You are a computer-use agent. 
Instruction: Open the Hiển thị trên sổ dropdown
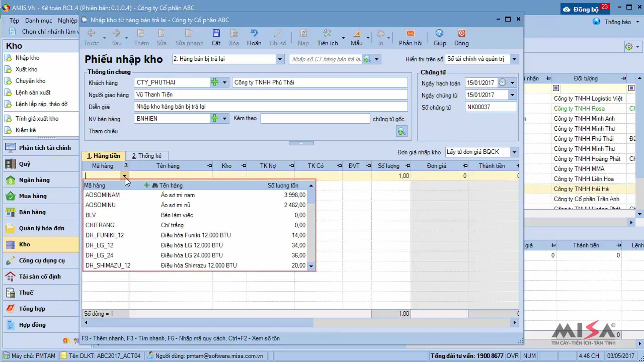pyautogui.click(x=514, y=59)
